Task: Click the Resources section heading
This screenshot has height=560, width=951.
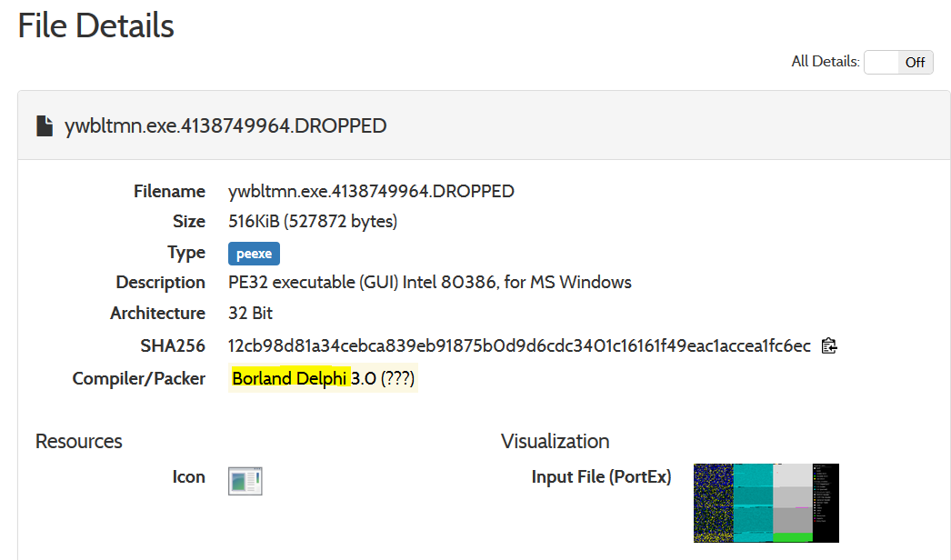Action: (79, 441)
